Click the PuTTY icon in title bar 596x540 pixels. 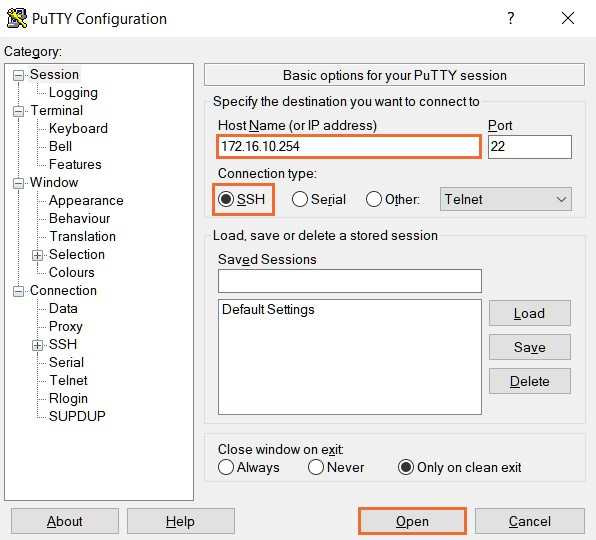17,18
